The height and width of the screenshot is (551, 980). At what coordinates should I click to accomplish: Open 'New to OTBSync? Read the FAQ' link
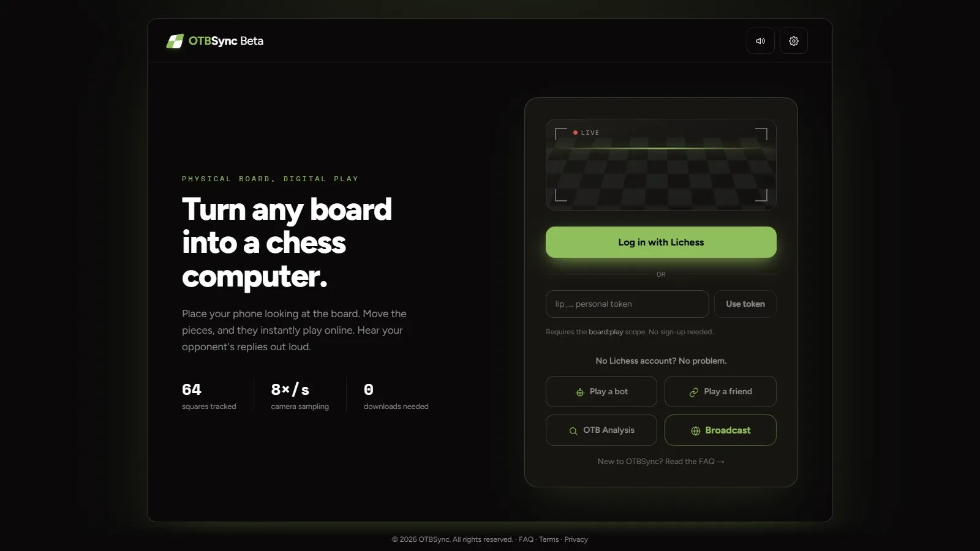pyautogui.click(x=661, y=462)
